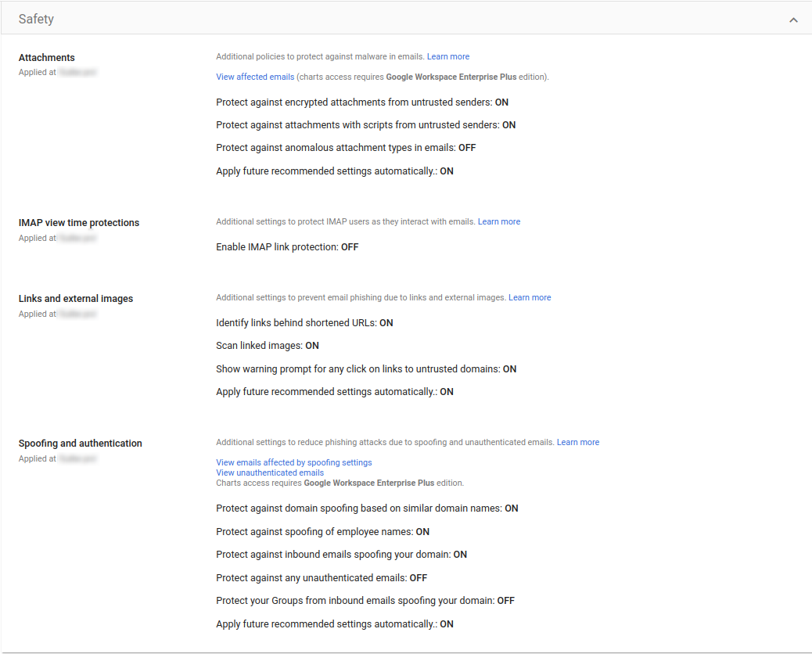Disable scan linked images setting
812x654 pixels.
coord(264,345)
